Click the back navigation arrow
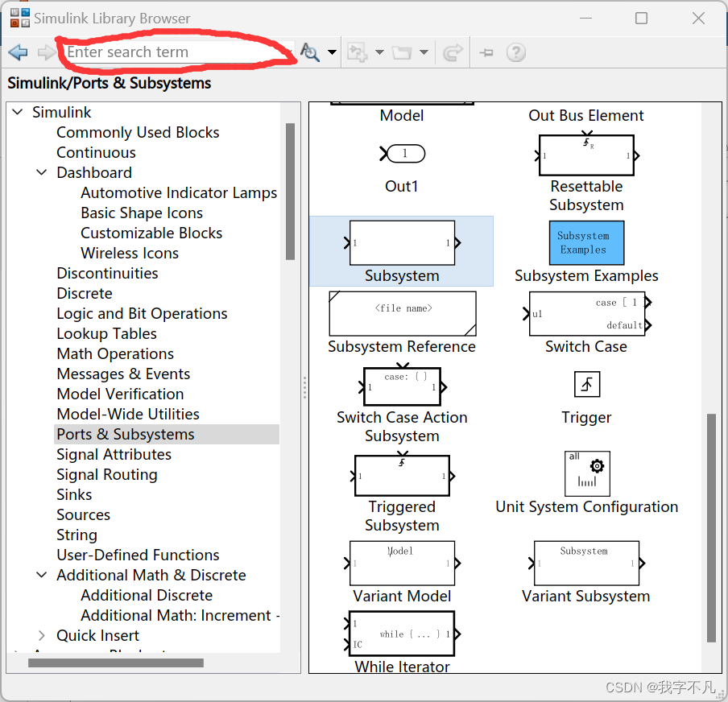The image size is (728, 702). coord(18,52)
